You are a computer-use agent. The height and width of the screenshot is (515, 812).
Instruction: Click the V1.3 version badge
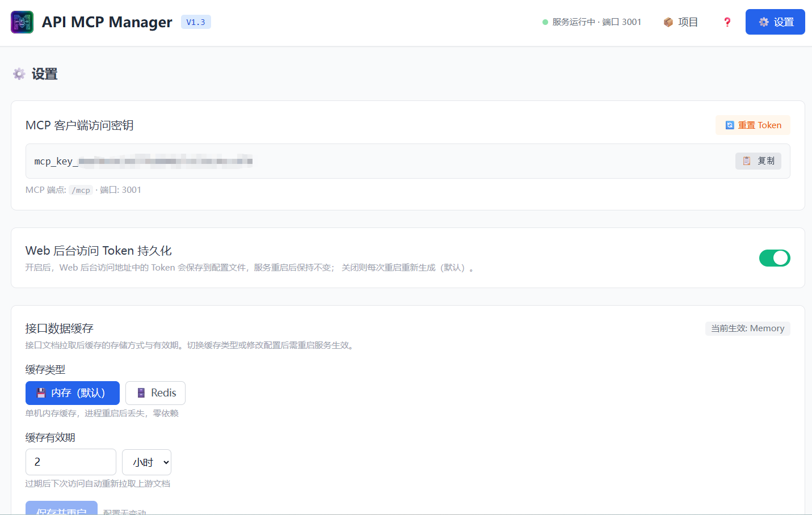[196, 22]
